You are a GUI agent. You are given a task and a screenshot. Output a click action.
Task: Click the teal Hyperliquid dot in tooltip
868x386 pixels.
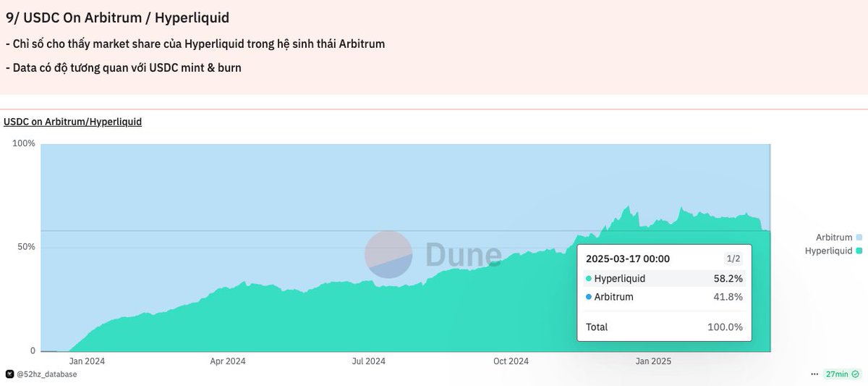589,279
